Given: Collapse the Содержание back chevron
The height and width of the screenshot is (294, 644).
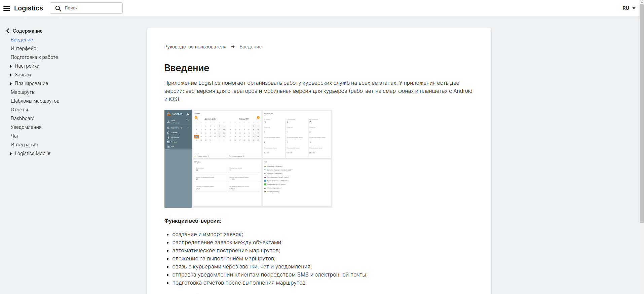Looking at the screenshot, I should [8, 31].
